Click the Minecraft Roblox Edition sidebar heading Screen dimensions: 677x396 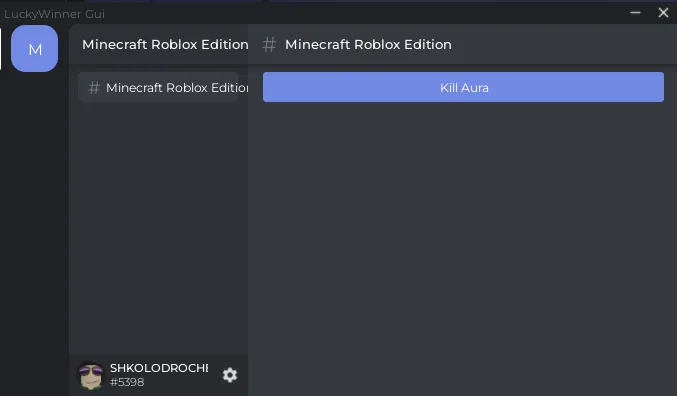(x=165, y=44)
